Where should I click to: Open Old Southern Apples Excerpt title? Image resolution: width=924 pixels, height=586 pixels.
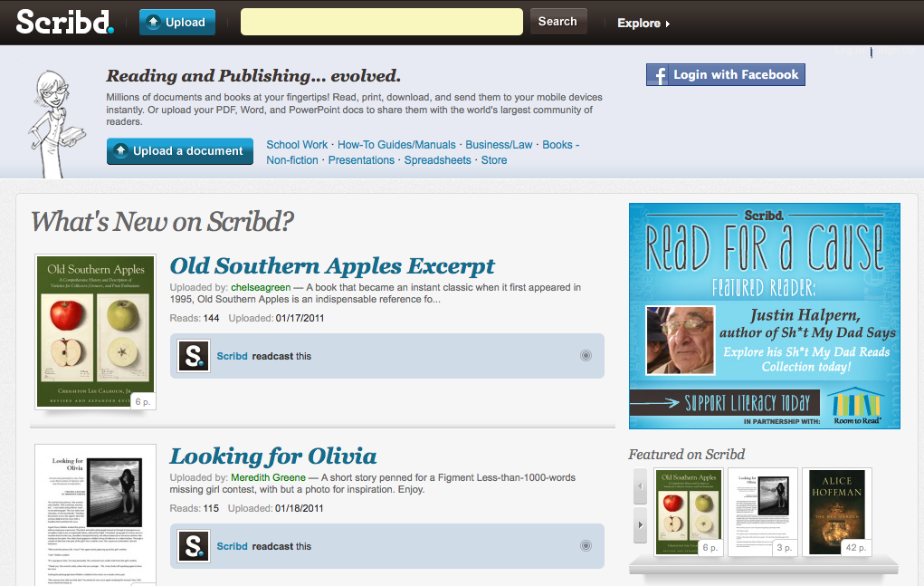pyautogui.click(x=332, y=266)
